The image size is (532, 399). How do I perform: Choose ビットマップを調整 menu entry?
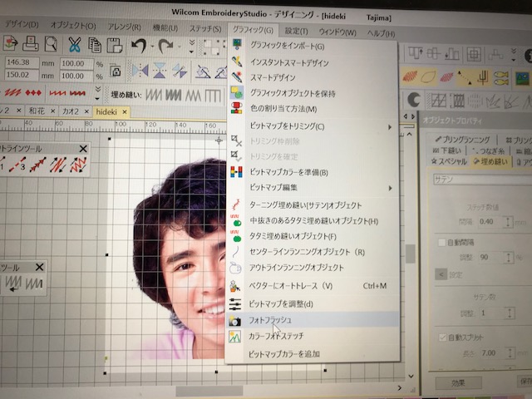281,304
